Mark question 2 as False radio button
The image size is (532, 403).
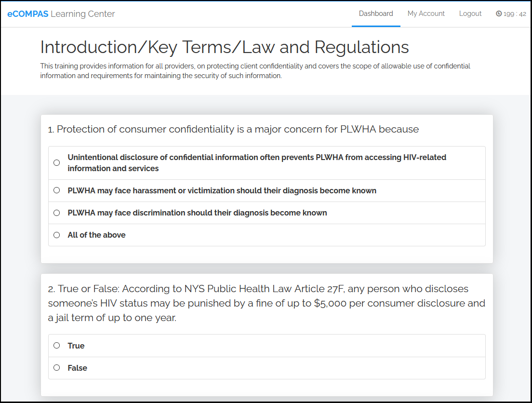point(57,368)
